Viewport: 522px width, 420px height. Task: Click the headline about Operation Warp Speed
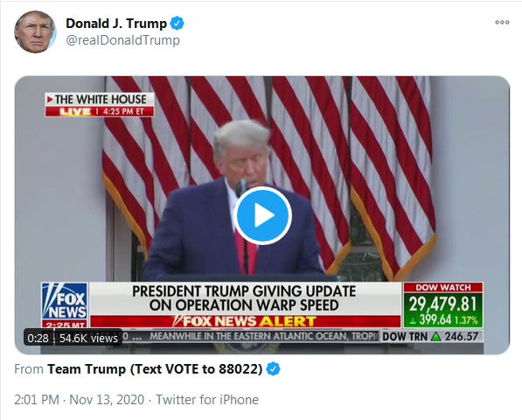click(x=244, y=298)
